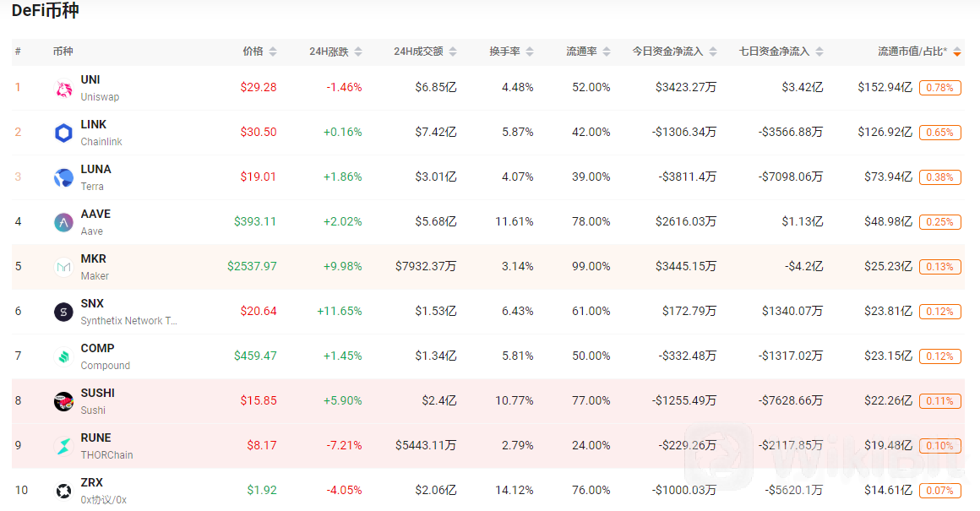
Task: Select the MKR circulation rate 99.00%
Action: pyautogui.click(x=591, y=267)
